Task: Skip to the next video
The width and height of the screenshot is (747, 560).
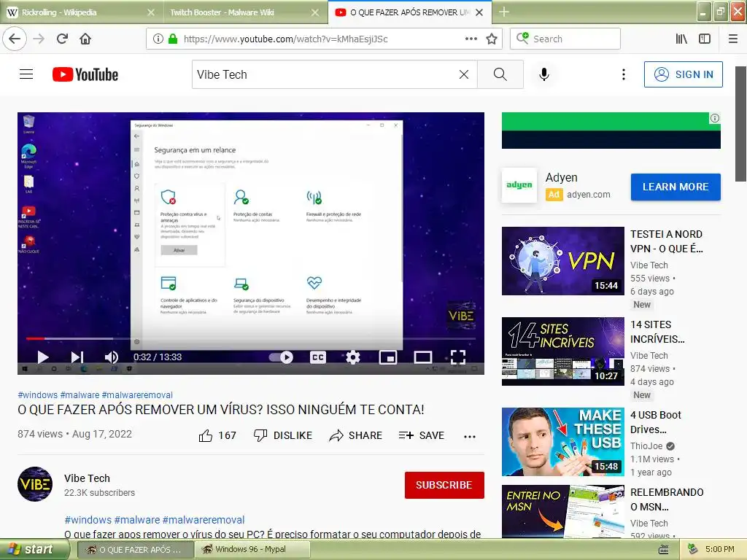Action: click(77, 357)
